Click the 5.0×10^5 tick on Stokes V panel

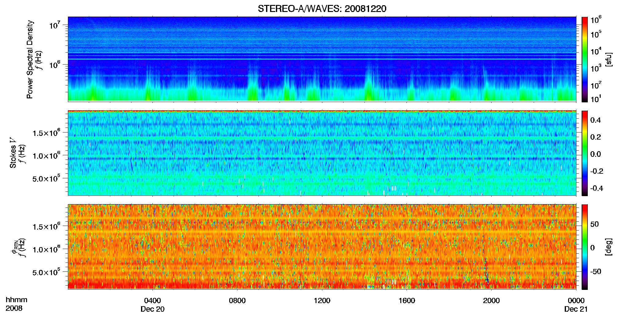click(46, 178)
